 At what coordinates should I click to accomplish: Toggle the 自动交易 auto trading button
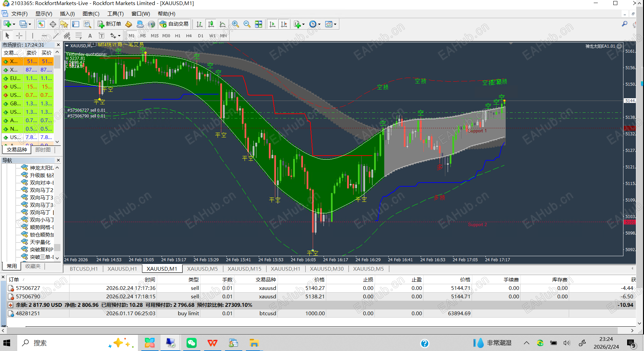point(174,24)
